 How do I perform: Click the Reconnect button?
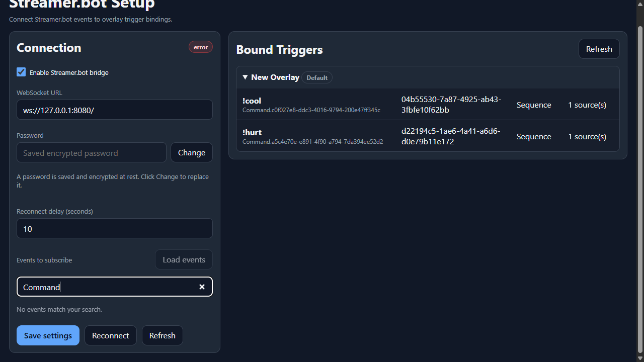(111, 335)
